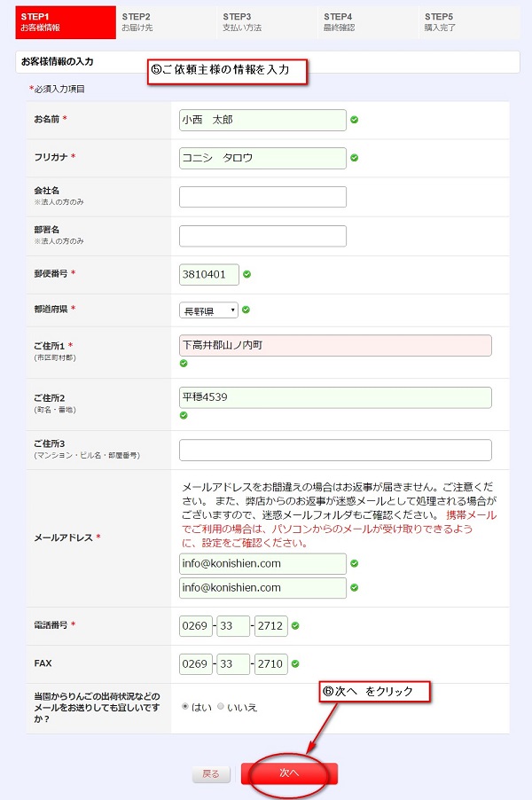This screenshot has width=532, height=800.
Task: Click the first メールアドレス input
Action: point(262,564)
